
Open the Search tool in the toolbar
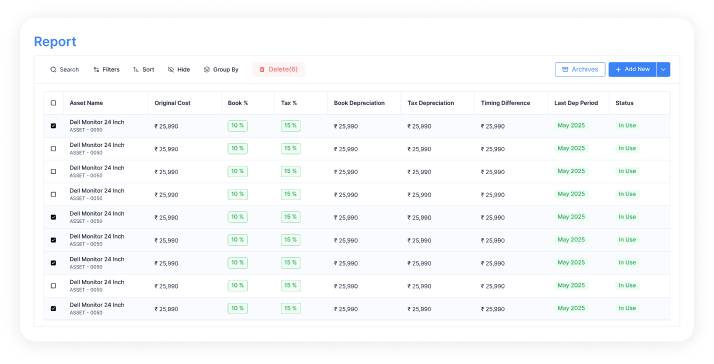[65, 70]
